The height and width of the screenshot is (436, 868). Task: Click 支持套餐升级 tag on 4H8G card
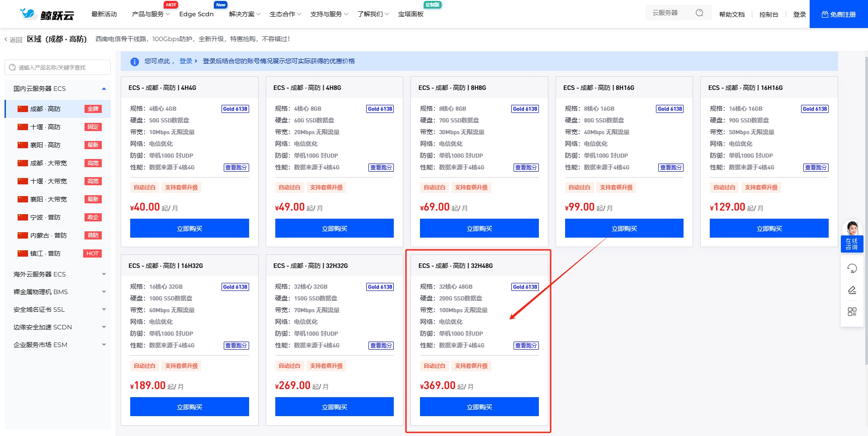point(326,188)
